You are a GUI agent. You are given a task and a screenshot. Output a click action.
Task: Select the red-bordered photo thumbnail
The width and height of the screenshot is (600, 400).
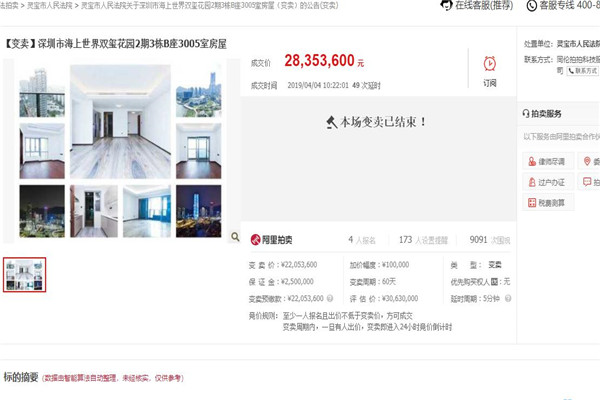tap(24, 275)
